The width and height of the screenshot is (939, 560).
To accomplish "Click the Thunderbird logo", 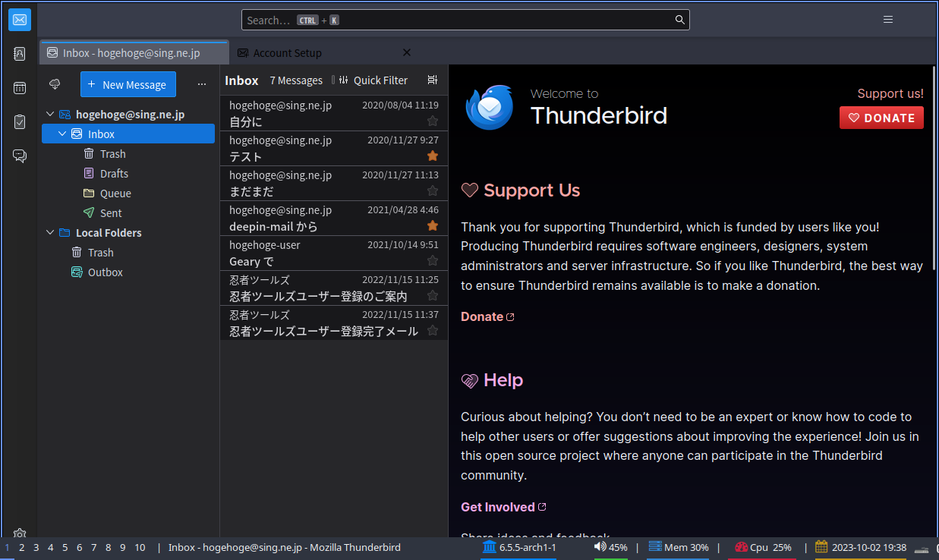I will coord(489,108).
